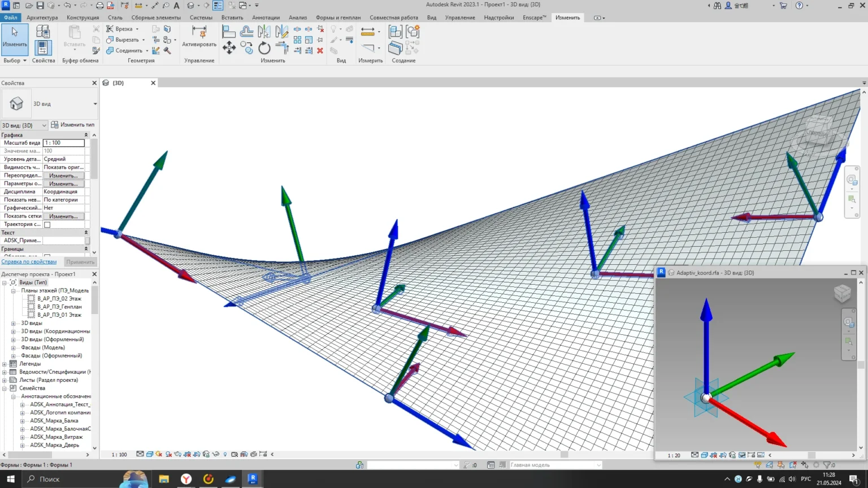Click the Изменить тип button
Image resolution: width=868 pixels, height=488 pixels.
73,125
